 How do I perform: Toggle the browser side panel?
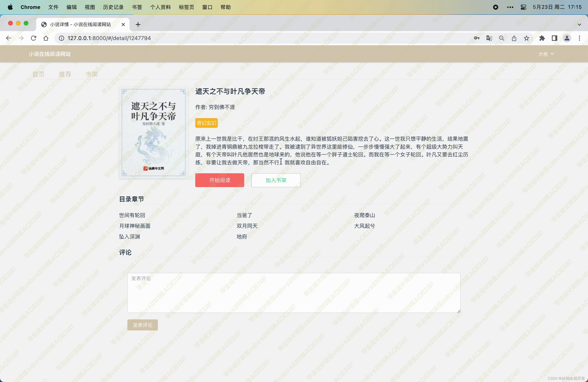point(554,38)
